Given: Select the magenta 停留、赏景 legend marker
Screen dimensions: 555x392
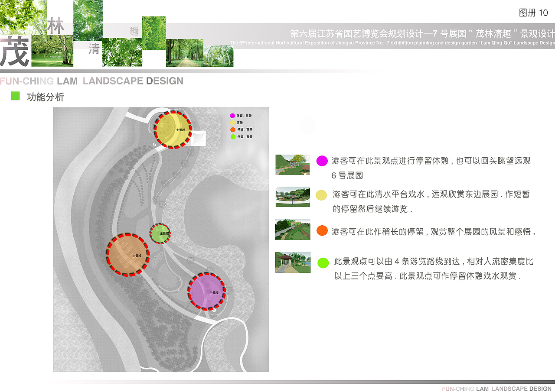Looking at the screenshot, I should point(232,116).
